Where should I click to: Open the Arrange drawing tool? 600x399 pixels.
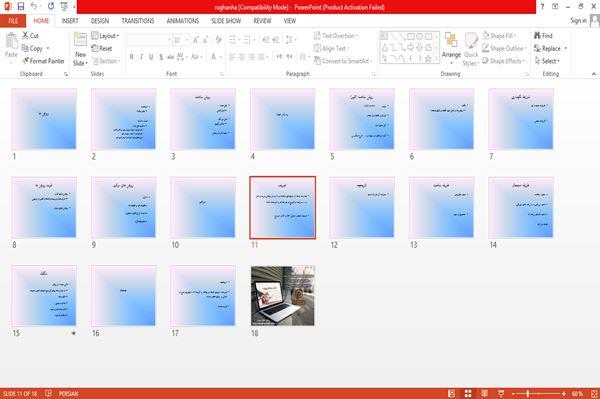pyautogui.click(x=451, y=49)
